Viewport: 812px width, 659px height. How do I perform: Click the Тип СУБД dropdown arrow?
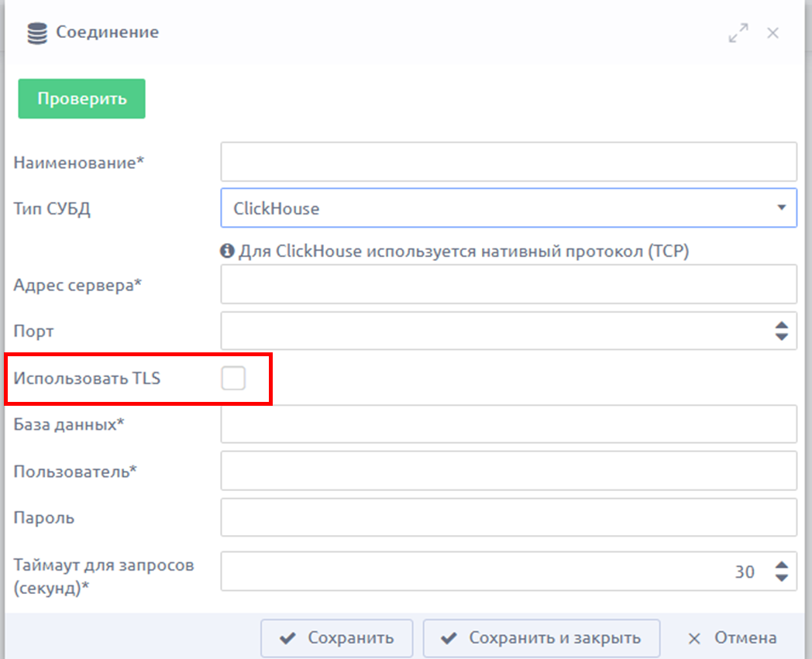[781, 208]
